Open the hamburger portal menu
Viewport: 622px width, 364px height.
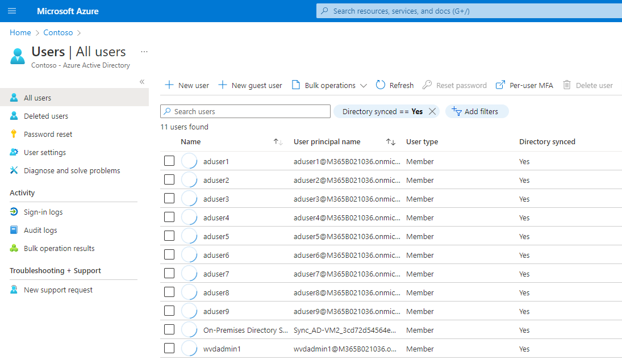click(x=12, y=11)
